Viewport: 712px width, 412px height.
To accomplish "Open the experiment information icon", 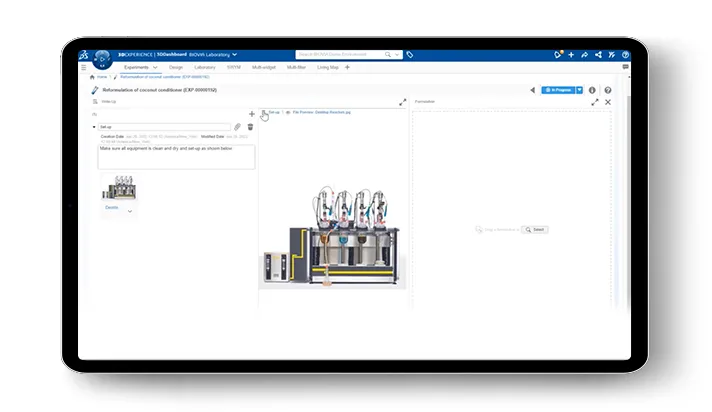I will point(592,90).
